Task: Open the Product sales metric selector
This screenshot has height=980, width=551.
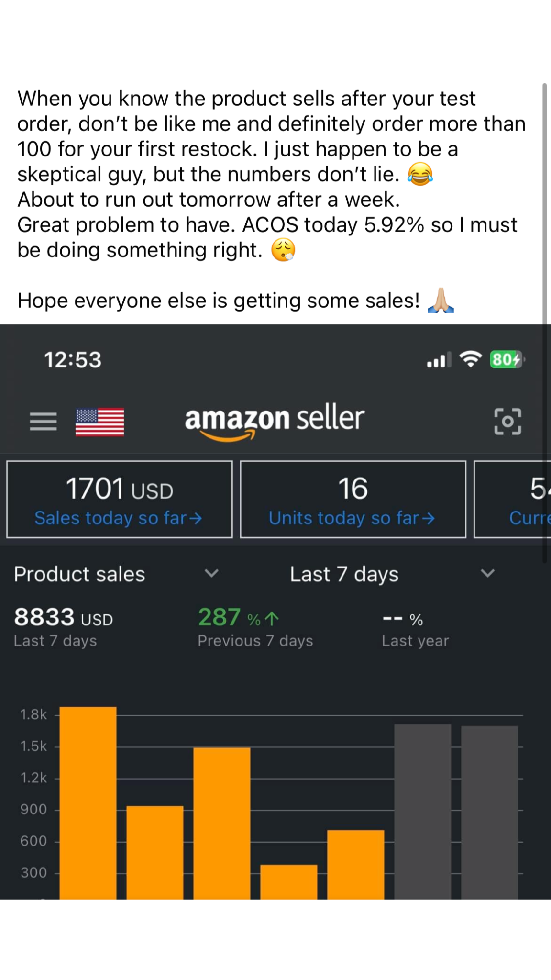Action: [x=79, y=574]
